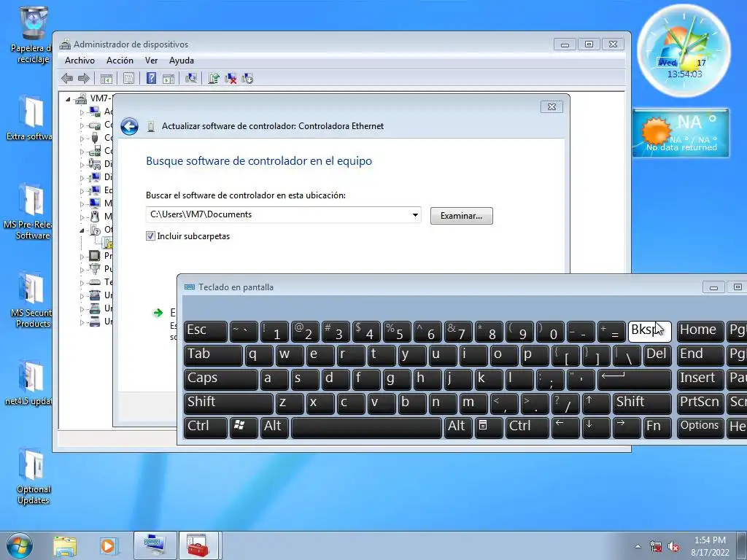This screenshot has height=560, width=747.
Task: Toggle the Caps key on keyboard
Action: click(220, 378)
